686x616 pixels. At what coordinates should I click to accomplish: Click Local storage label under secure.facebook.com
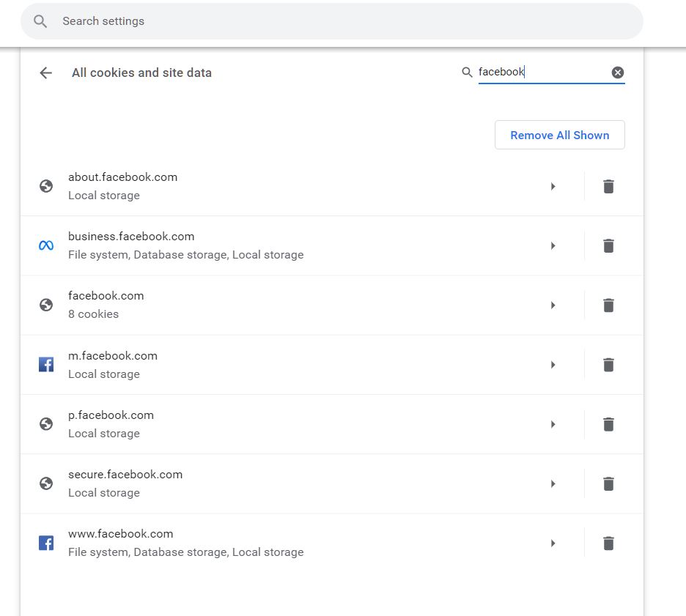104,493
